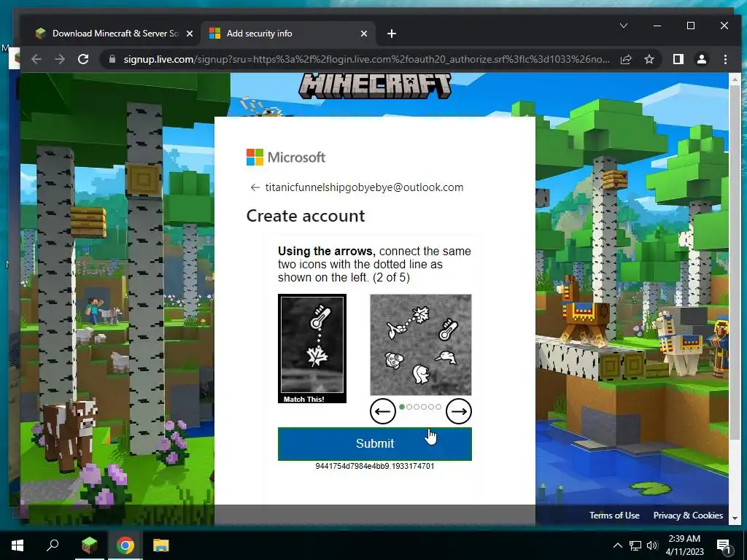This screenshot has width=747, height=560.
Task: Click the Create account heading
Action: point(306,216)
